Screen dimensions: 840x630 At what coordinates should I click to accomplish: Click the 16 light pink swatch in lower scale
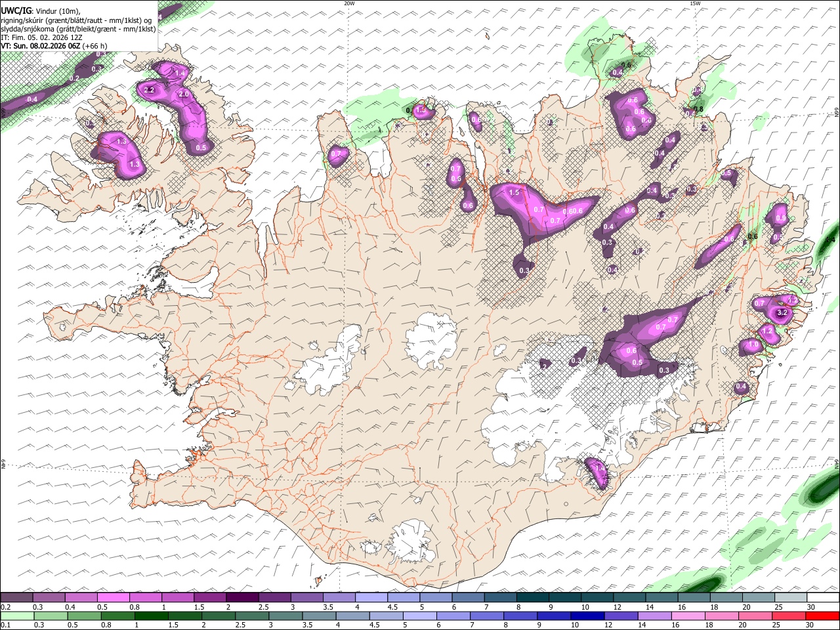click(687, 616)
